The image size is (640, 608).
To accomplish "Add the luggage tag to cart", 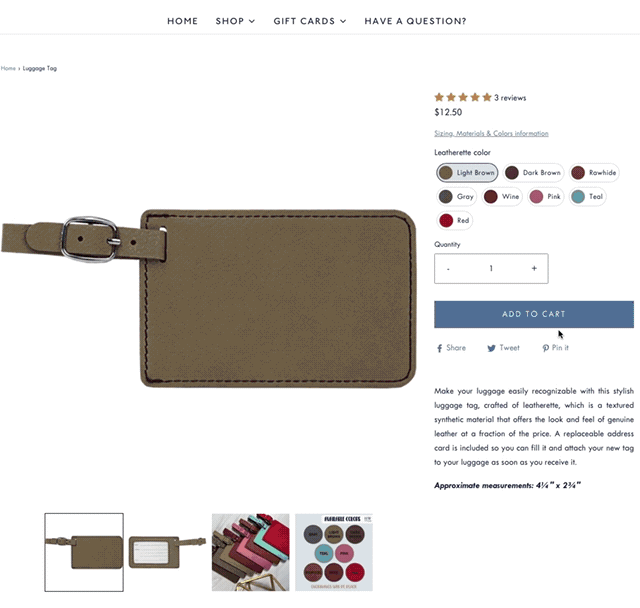I will coord(534,314).
